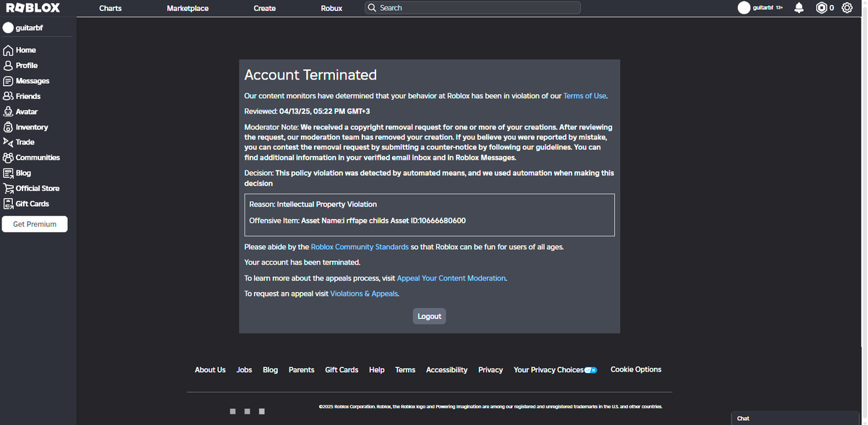Open settings via the gear icon
The height and width of the screenshot is (425, 868).
click(x=846, y=8)
